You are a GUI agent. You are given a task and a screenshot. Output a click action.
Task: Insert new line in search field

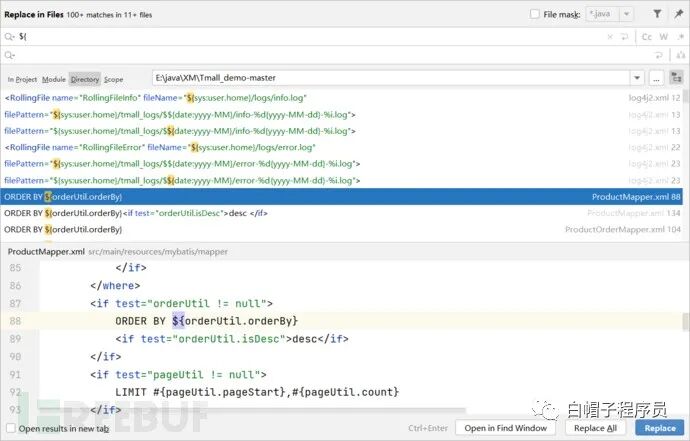click(x=624, y=37)
